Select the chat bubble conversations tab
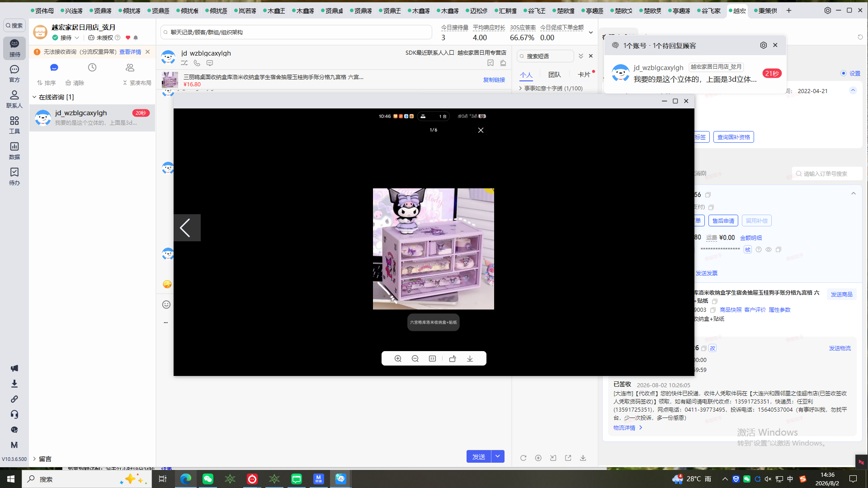The image size is (868, 488). [54, 67]
